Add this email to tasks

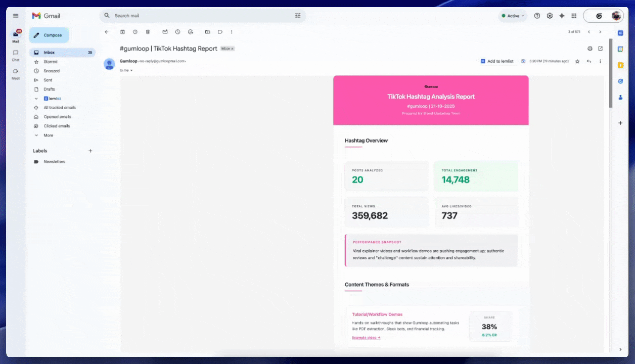[190, 32]
